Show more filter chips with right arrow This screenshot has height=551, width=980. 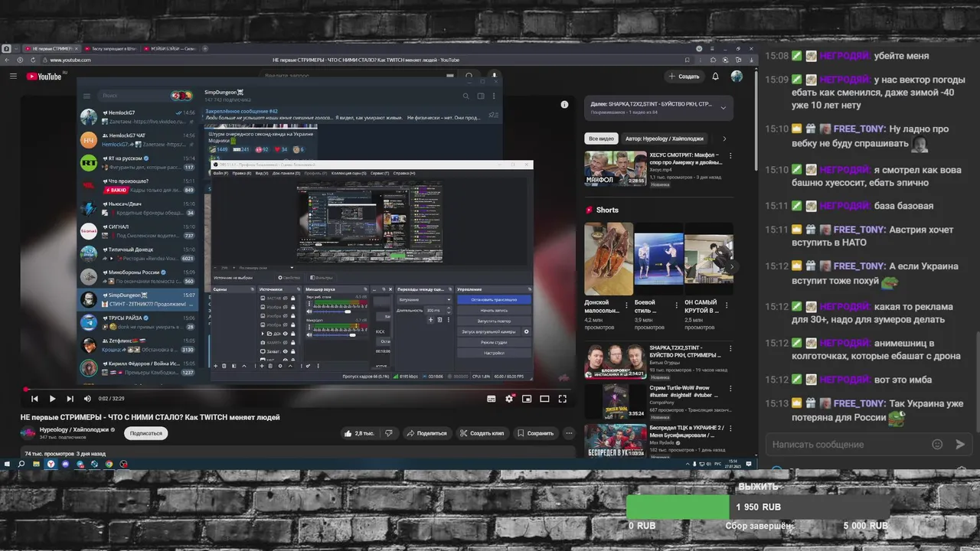(724, 139)
